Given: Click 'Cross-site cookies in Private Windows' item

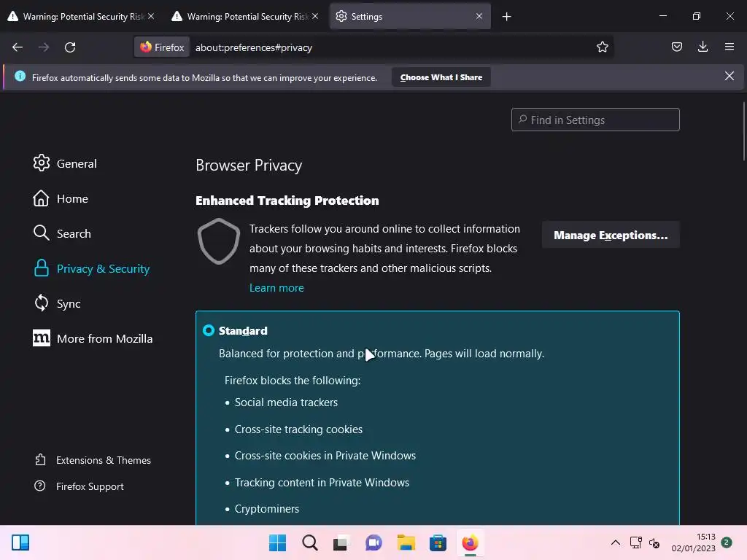Looking at the screenshot, I should [325, 456].
